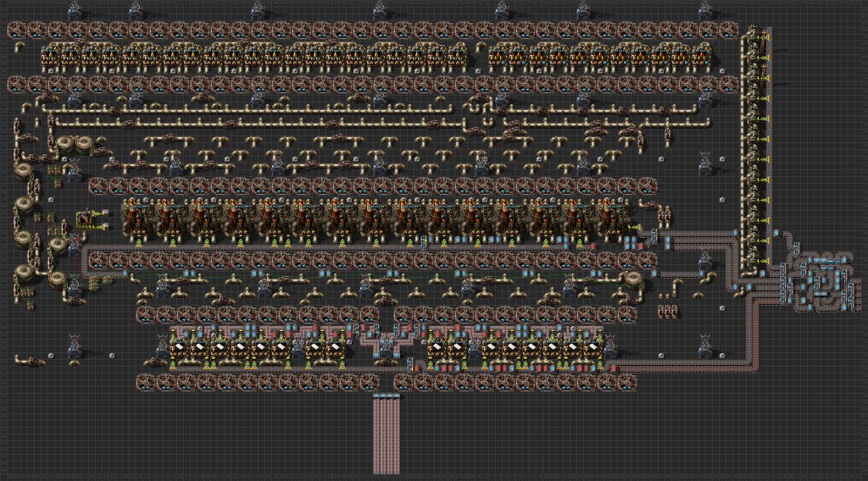Image resolution: width=868 pixels, height=481 pixels.
Task: Select the left tank of the upper-left tank pair
Action: pyautogui.click(x=66, y=144)
